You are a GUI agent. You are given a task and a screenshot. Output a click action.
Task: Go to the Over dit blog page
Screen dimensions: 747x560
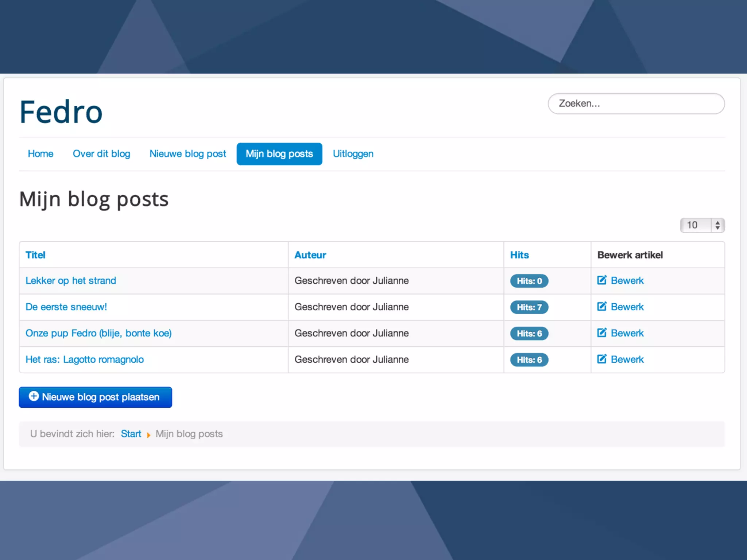point(101,153)
